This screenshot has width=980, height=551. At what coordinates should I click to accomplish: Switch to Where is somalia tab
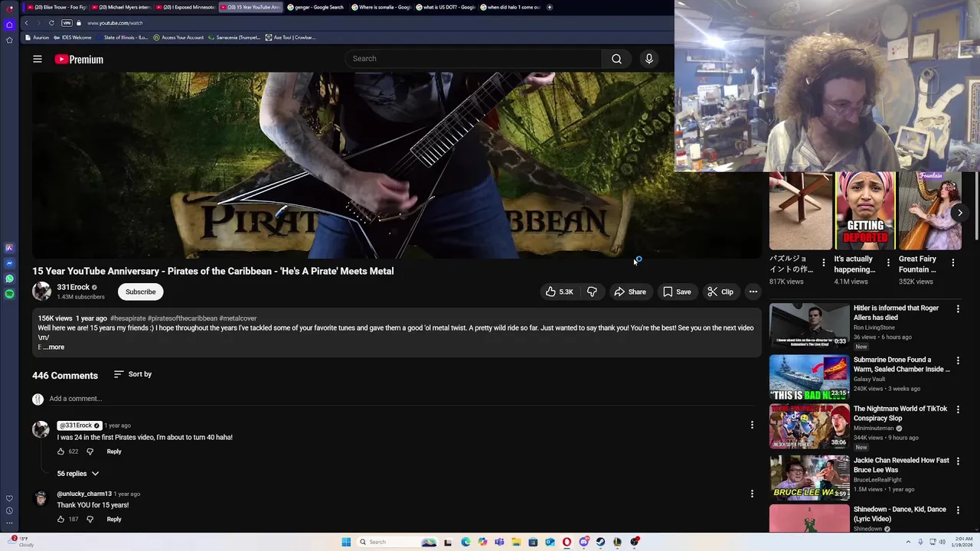[381, 7]
